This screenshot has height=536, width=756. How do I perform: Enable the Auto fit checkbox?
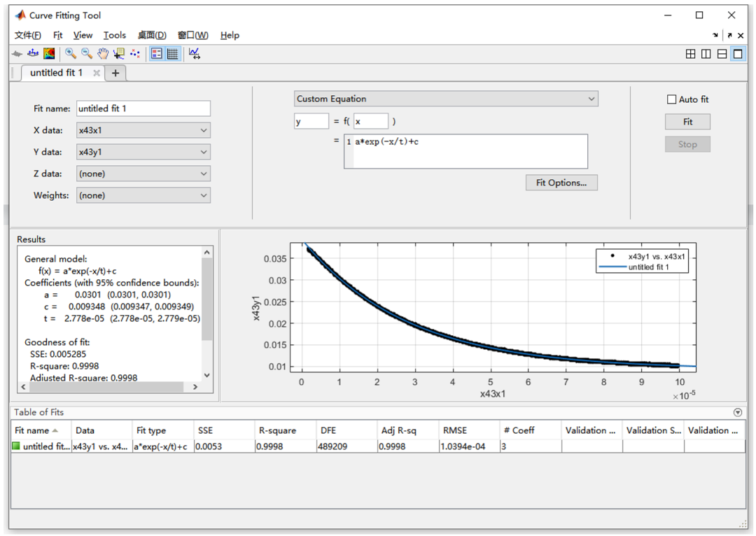tap(672, 99)
